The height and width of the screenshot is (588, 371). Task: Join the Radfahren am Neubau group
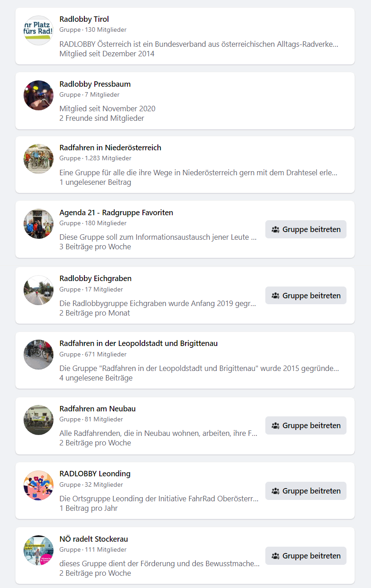[x=306, y=425]
